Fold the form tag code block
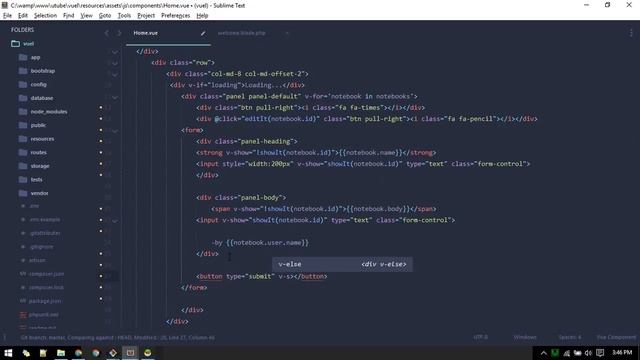 pos(115,131)
